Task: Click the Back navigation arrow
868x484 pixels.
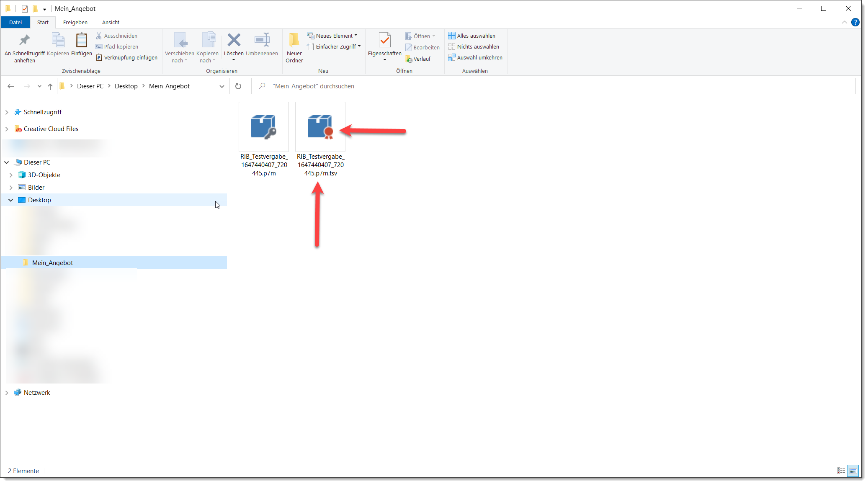Action: point(11,86)
